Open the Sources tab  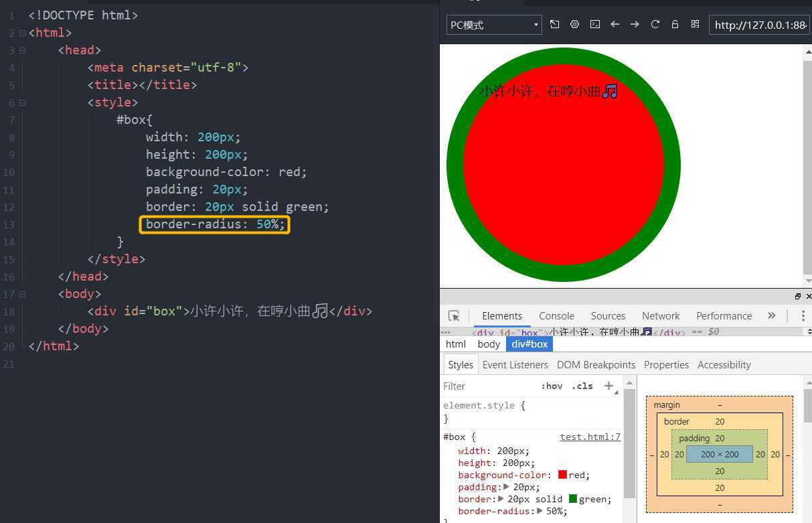[x=608, y=316]
